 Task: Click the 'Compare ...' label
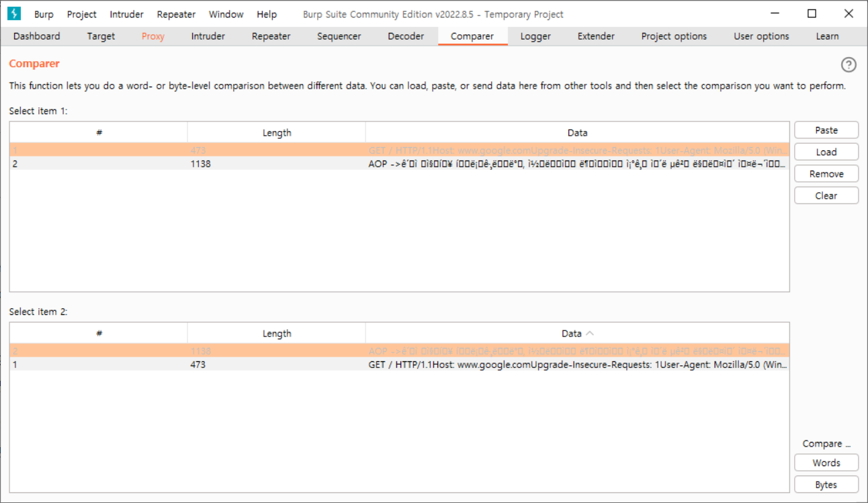(826, 444)
